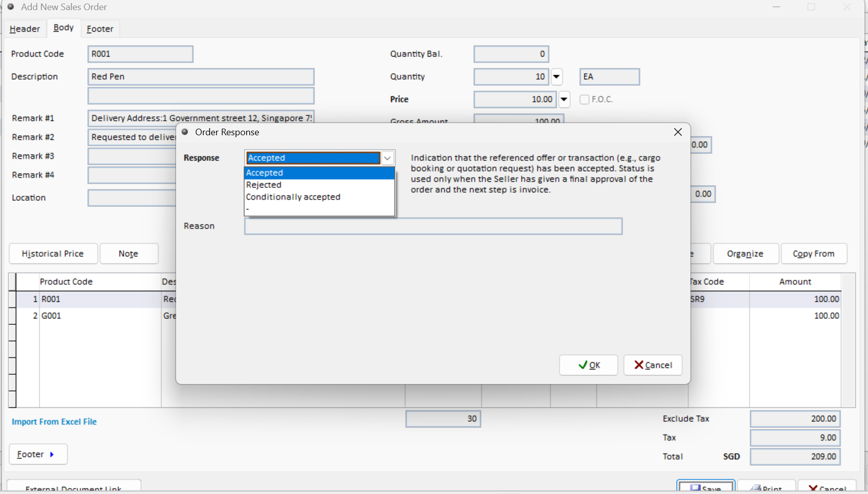Select the dash option in Response list
The height and width of the screenshot is (494, 868).
pos(319,209)
